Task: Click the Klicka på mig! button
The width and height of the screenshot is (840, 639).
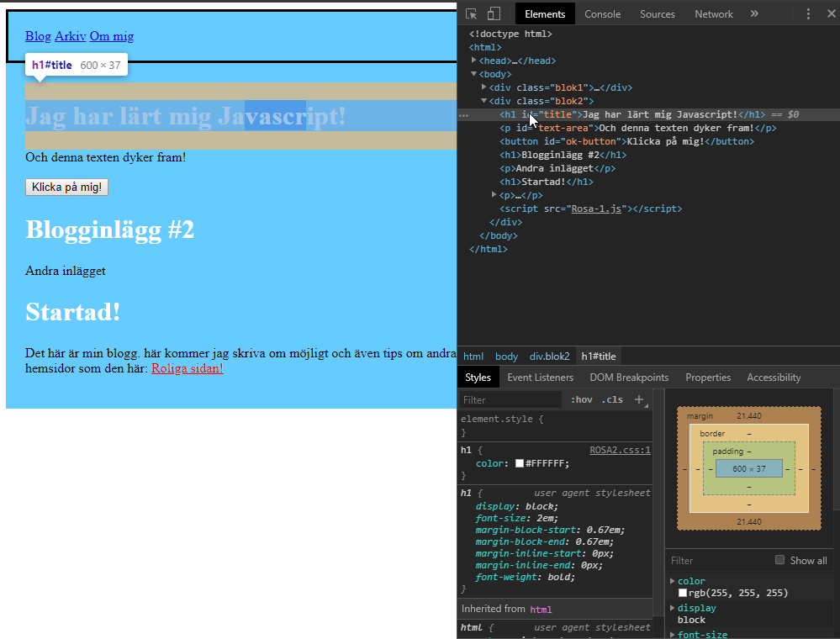Action: pyautogui.click(x=66, y=187)
